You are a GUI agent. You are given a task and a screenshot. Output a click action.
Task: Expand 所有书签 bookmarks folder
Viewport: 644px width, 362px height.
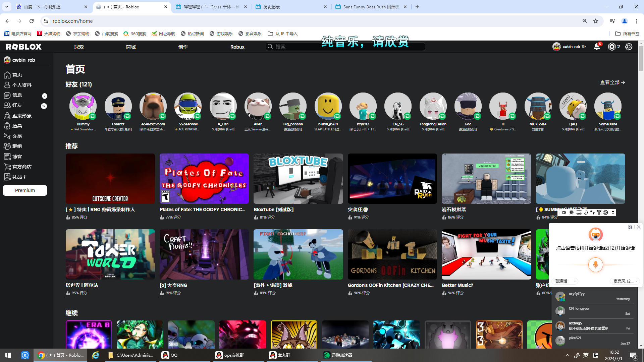[627, 34]
